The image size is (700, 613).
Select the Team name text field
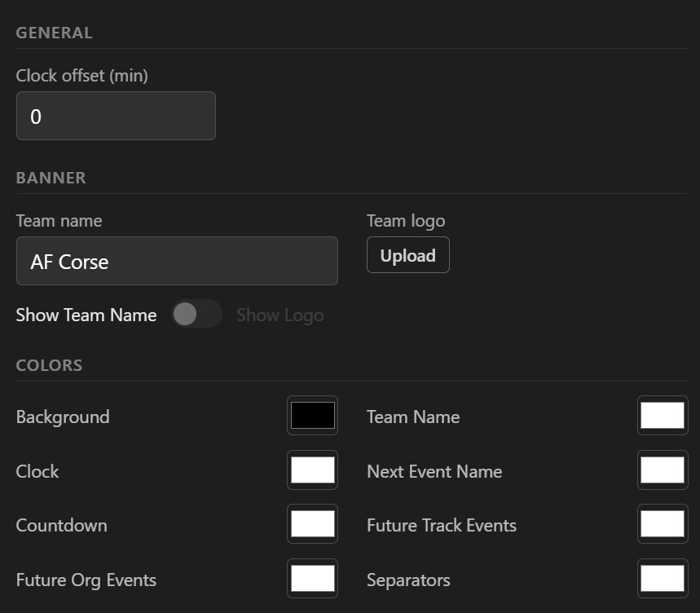177,261
